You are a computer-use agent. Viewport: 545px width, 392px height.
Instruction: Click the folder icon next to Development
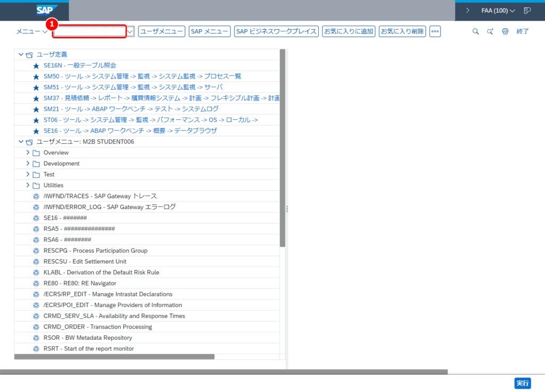[36, 163]
